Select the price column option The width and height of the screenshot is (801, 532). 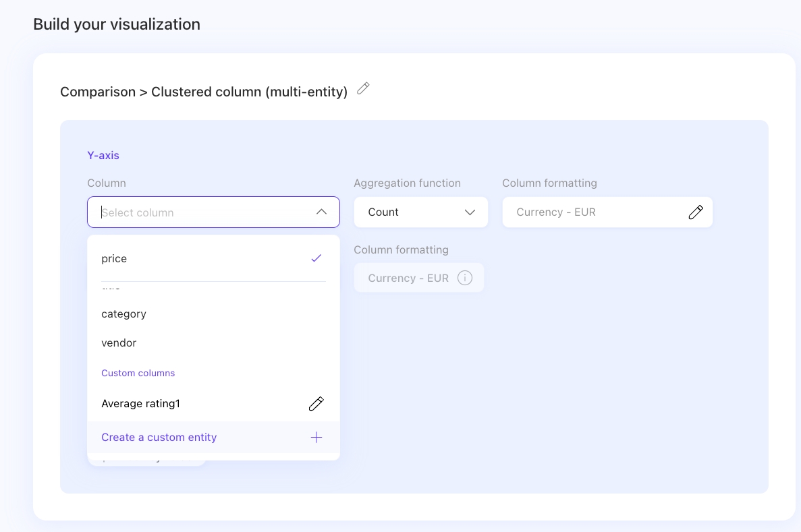click(x=114, y=259)
